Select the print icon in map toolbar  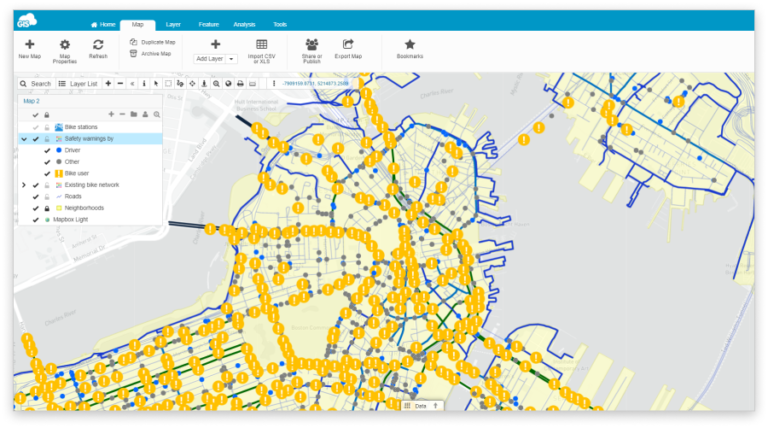pyautogui.click(x=240, y=84)
